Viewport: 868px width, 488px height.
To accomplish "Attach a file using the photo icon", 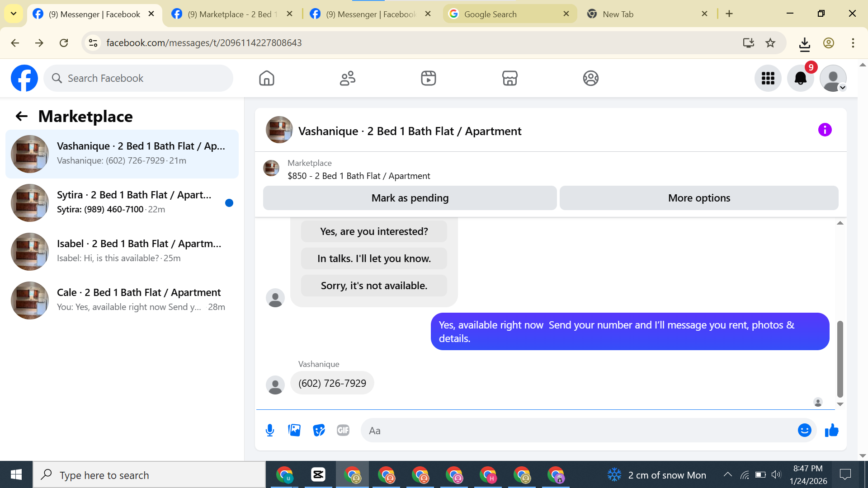I will pyautogui.click(x=294, y=430).
